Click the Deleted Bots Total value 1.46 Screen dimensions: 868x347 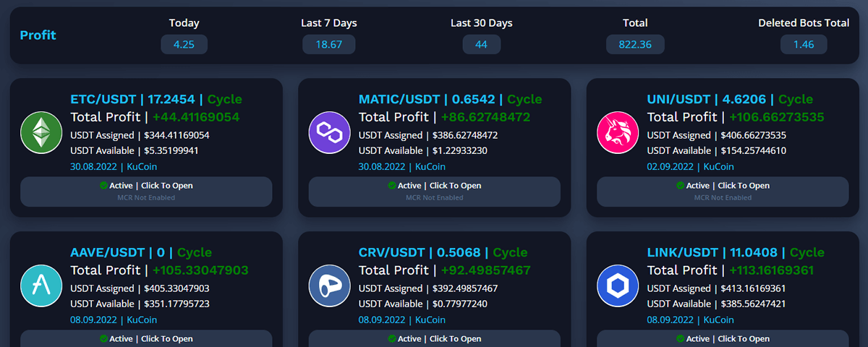(804, 44)
